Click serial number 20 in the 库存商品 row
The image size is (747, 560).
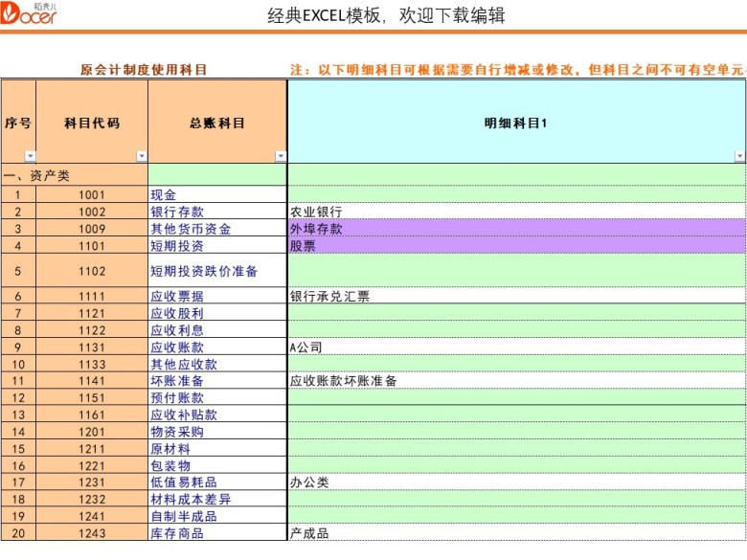click(18, 533)
